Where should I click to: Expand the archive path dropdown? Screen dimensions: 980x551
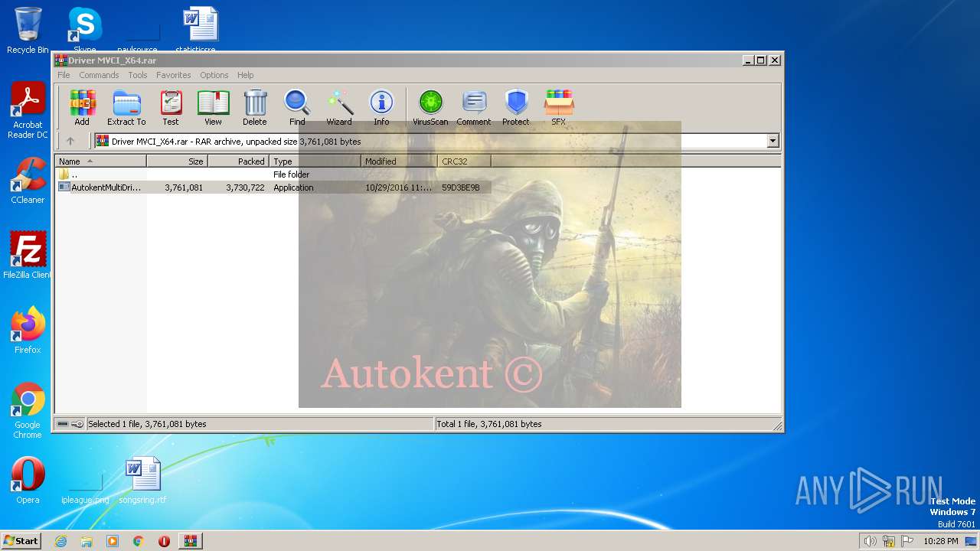tap(773, 141)
